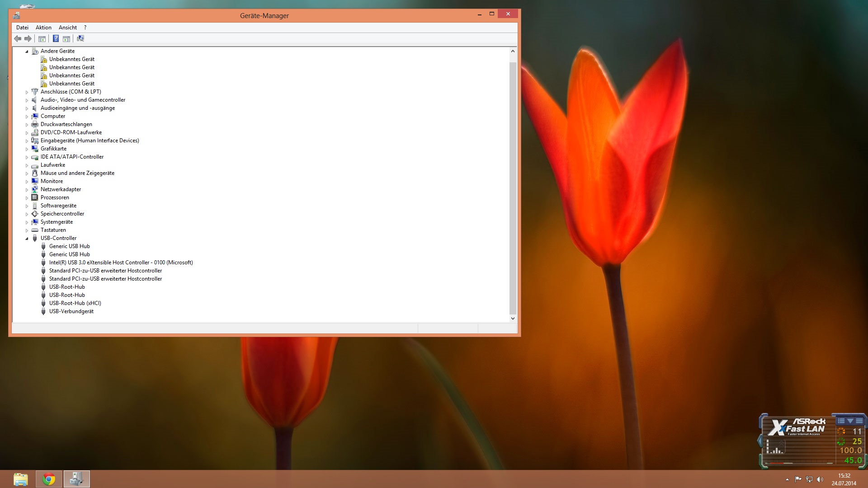Select the first Unbekanntes Gerät entry
This screenshot has width=868, height=488.
point(71,59)
